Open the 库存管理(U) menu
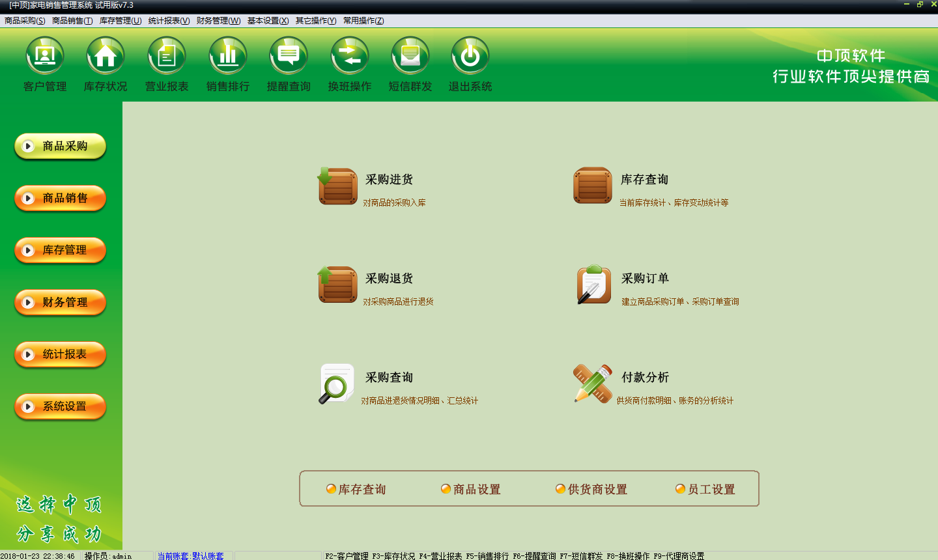Image resolution: width=938 pixels, height=560 pixels. pyautogui.click(x=121, y=21)
